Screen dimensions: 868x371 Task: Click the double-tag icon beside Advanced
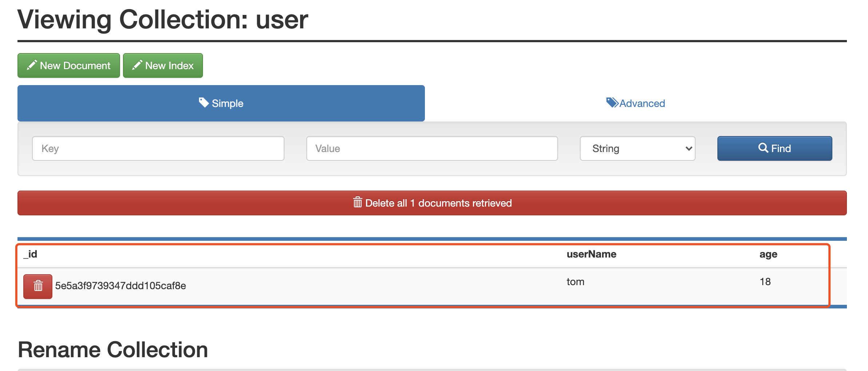click(612, 103)
